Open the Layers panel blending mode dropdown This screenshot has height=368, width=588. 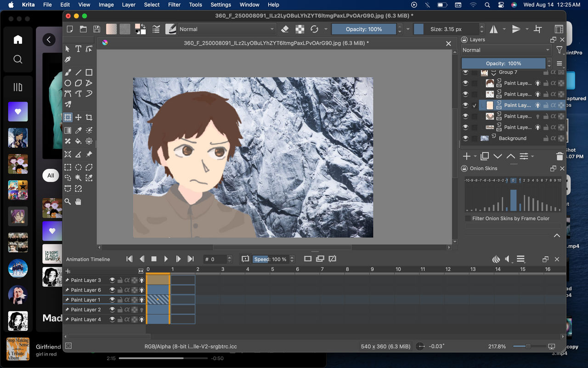point(506,50)
